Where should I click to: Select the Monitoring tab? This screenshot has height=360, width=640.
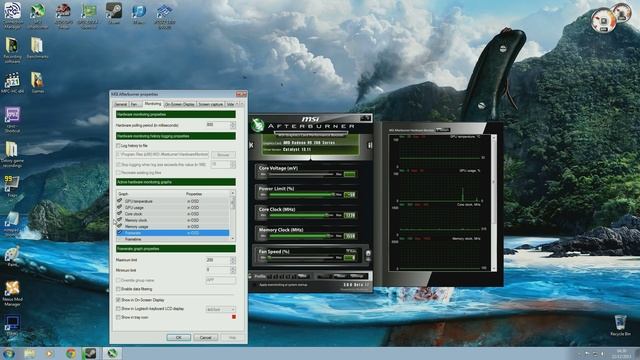pyautogui.click(x=153, y=104)
